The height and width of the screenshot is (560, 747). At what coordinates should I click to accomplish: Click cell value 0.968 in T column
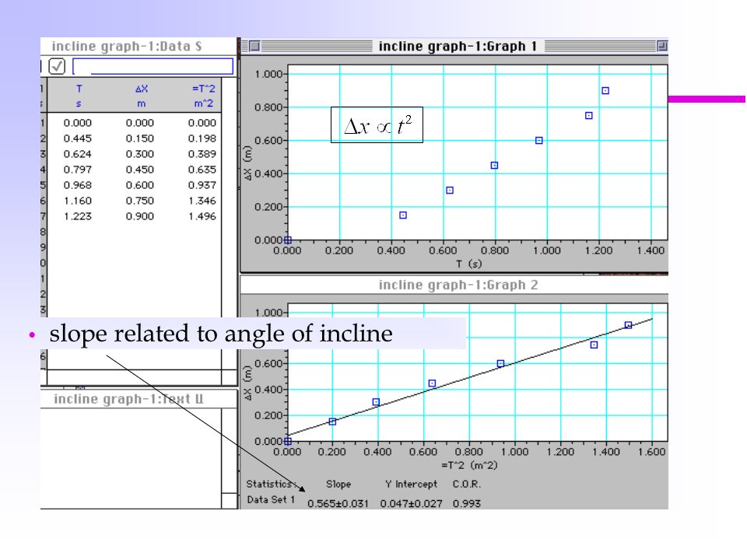[78, 185]
